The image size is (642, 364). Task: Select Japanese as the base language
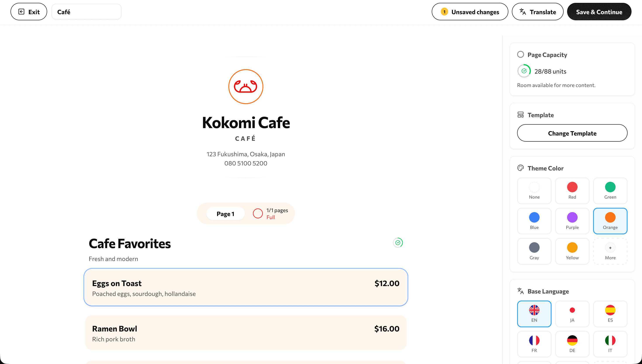pos(572,314)
